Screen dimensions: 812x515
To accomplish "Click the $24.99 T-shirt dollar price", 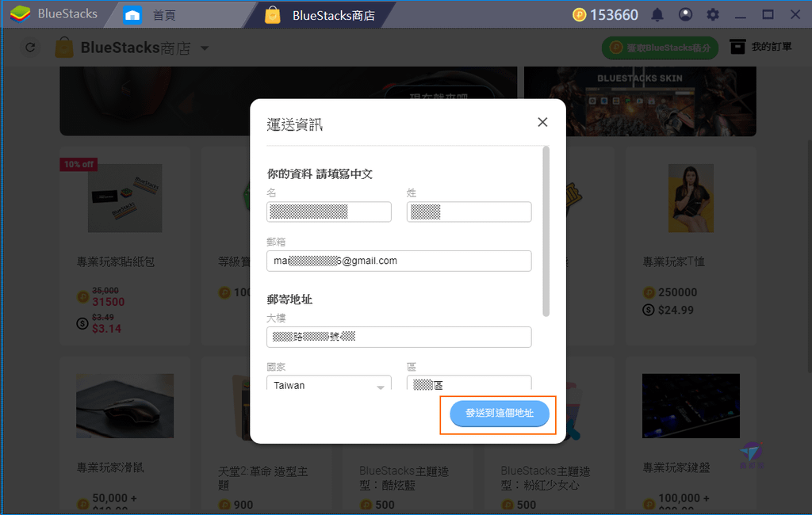I will point(676,310).
